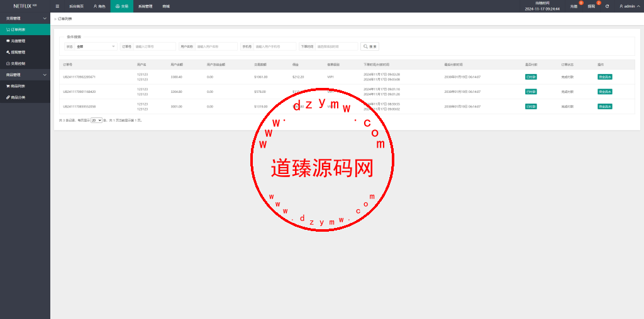Click the 用户余额 column header
Viewport: 644px width, 319px height.
(x=177, y=65)
